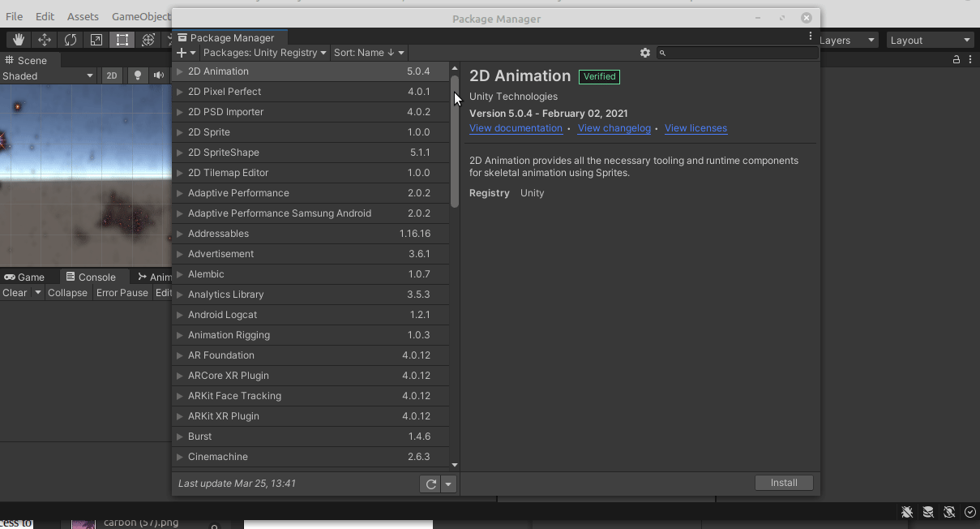Screen dimensions: 980x529
Task: Expand the 2D Animation package versions
Action: (x=179, y=71)
